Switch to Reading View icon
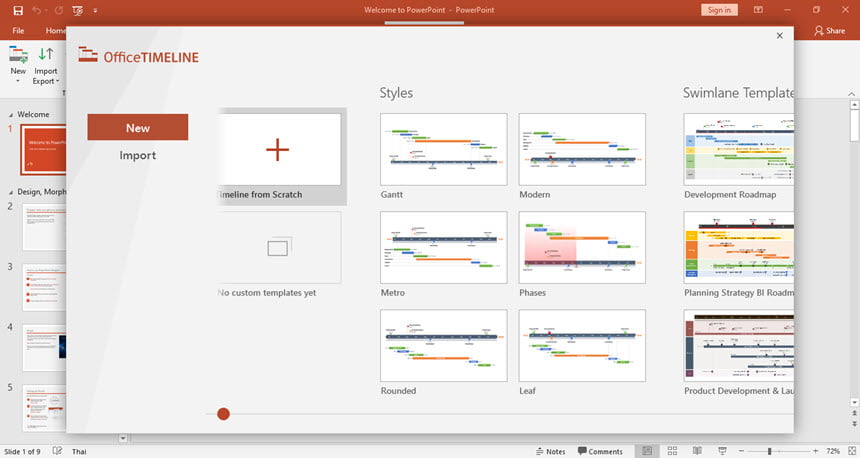 pyautogui.click(x=697, y=451)
